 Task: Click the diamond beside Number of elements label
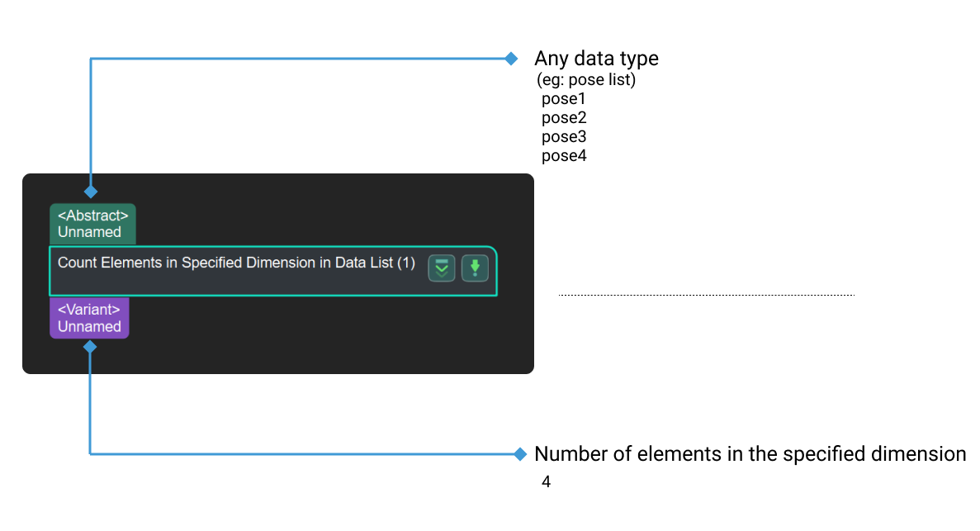(519, 453)
